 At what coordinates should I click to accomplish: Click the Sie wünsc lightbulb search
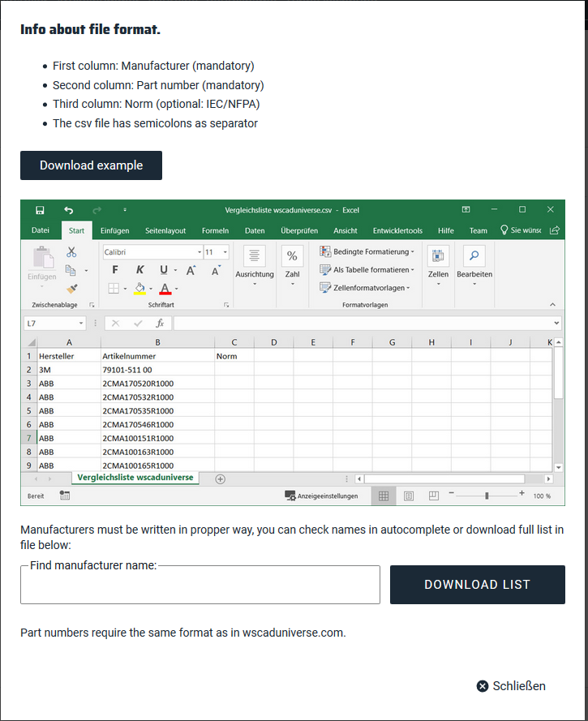[x=521, y=230]
